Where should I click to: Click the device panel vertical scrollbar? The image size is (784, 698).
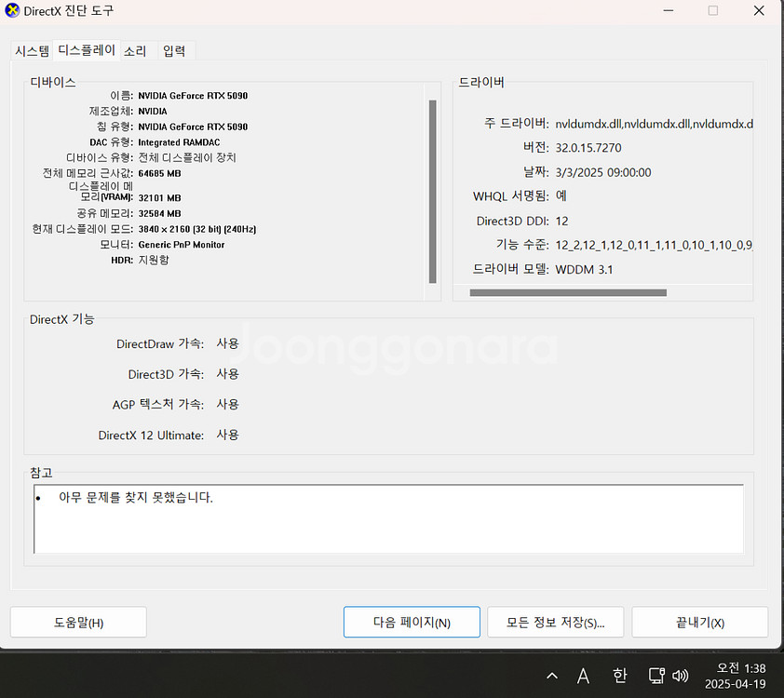tap(432, 192)
